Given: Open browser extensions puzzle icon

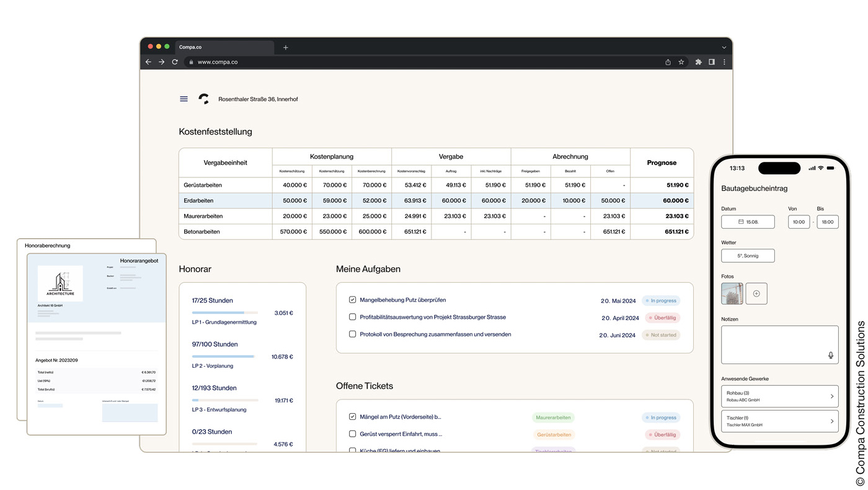Looking at the screenshot, I should pyautogui.click(x=698, y=62).
